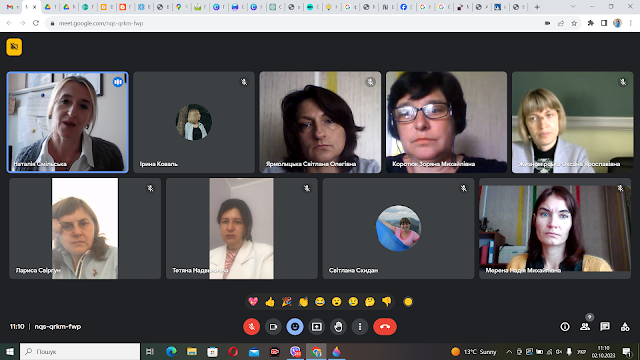Image resolution: width=640 pixels, height=360 pixels.
Task: Click the Present now screen share button
Action: click(x=317, y=327)
